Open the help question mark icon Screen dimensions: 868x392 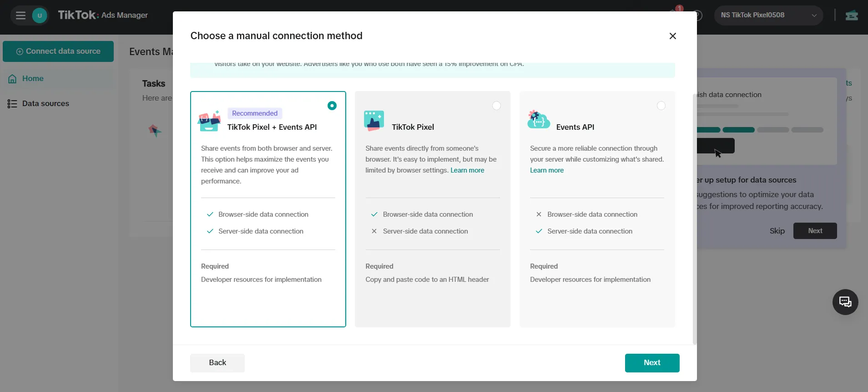[x=697, y=15]
